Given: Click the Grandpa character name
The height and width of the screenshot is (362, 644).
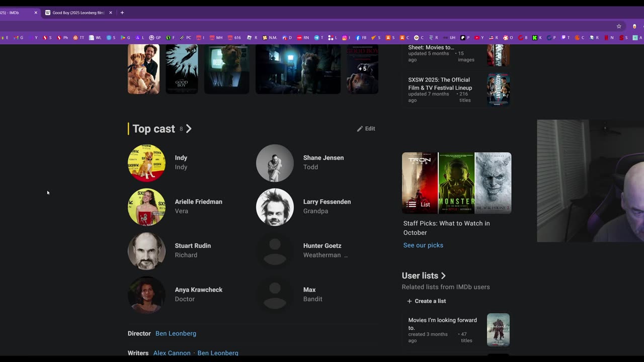Looking at the screenshot, I should (315, 211).
